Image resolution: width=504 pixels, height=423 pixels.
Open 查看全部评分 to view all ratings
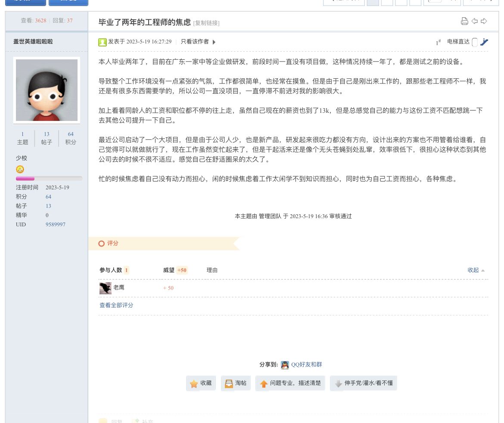116,305
